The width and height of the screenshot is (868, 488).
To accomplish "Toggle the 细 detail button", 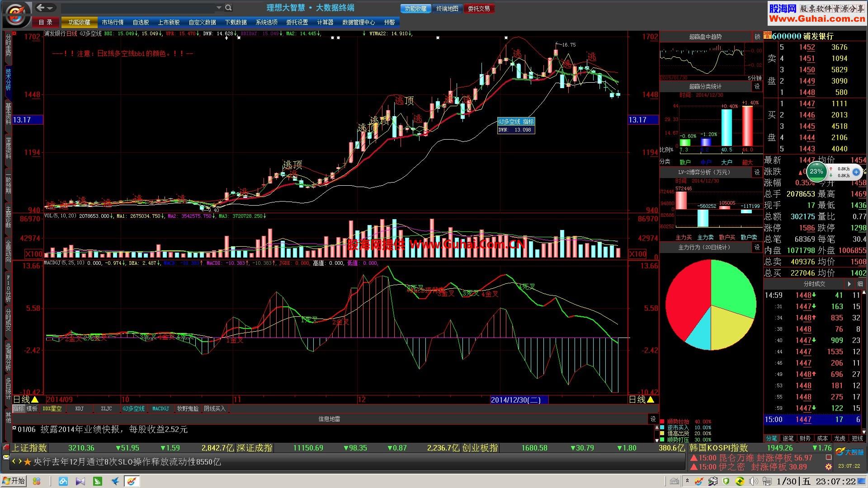I will (859, 284).
